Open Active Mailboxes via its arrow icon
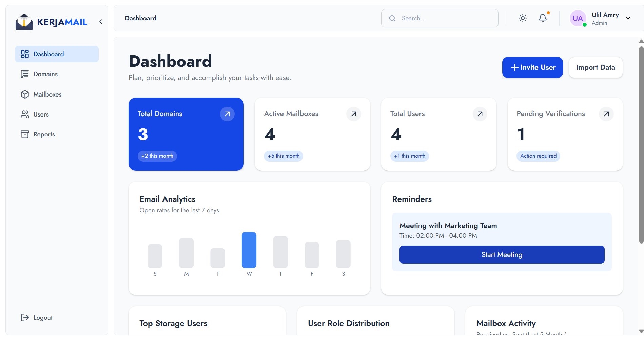This screenshot has width=644, height=338. pos(353,114)
